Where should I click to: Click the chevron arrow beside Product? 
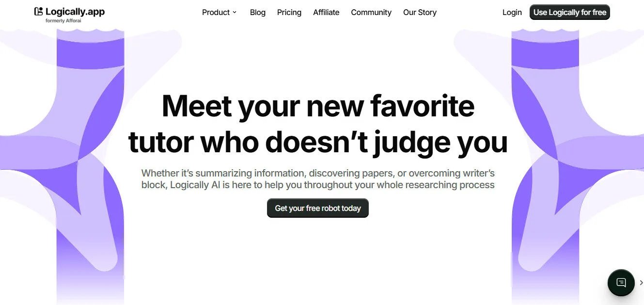pyautogui.click(x=235, y=12)
